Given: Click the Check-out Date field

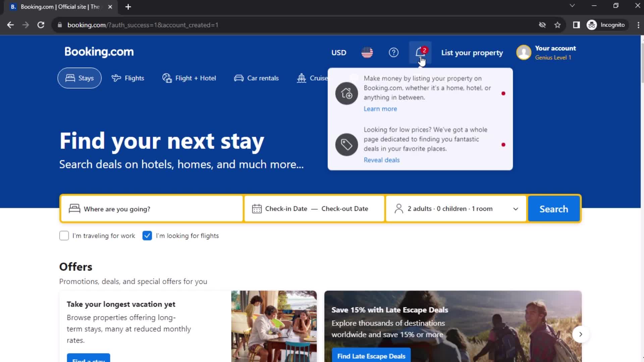Looking at the screenshot, I should click(345, 208).
